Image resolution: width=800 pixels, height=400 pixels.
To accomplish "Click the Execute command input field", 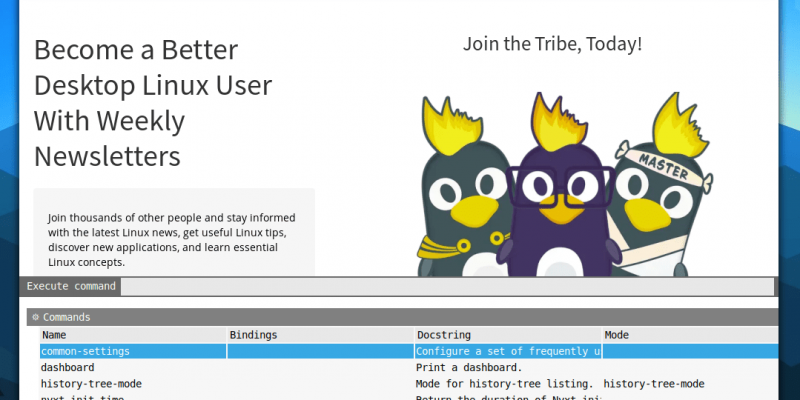I will (x=447, y=286).
